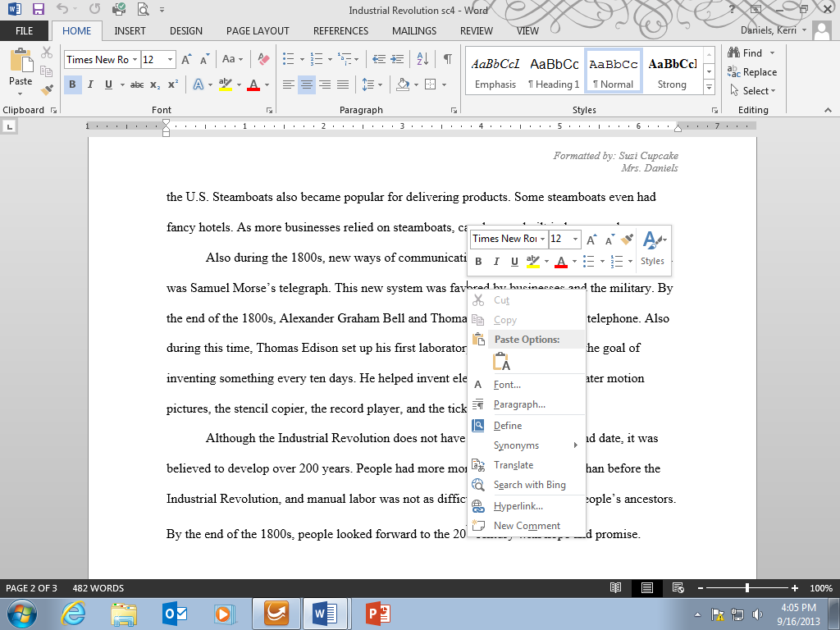Justify paragraph text in the ribbon

[343, 84]
